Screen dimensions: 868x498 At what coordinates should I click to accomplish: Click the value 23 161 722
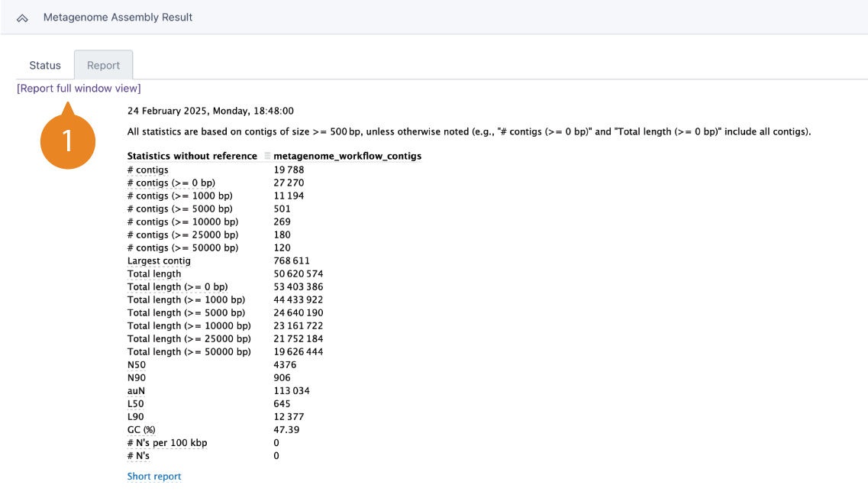click(298, 325)
